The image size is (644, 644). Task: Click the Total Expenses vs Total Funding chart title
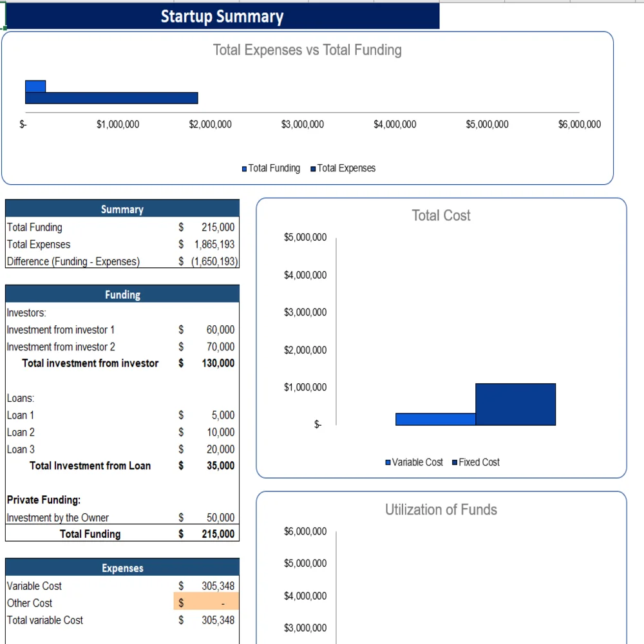307,50
